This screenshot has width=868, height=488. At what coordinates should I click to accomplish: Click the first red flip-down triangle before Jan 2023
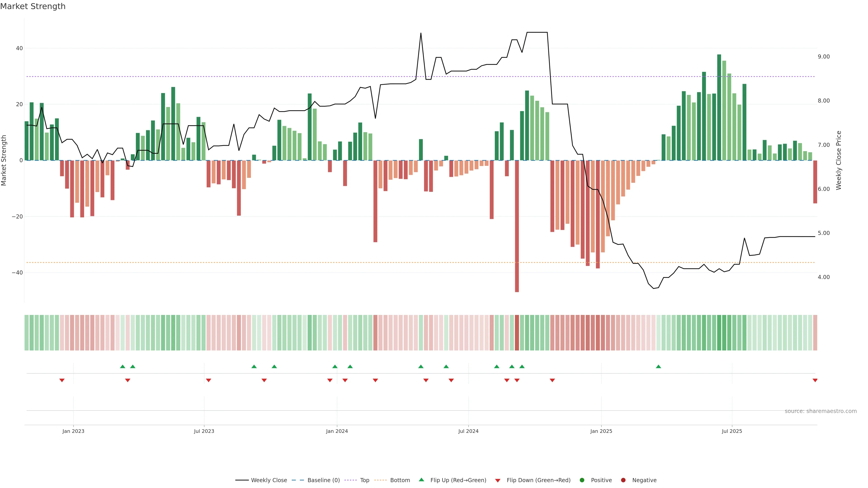click(x=62, y=380)
